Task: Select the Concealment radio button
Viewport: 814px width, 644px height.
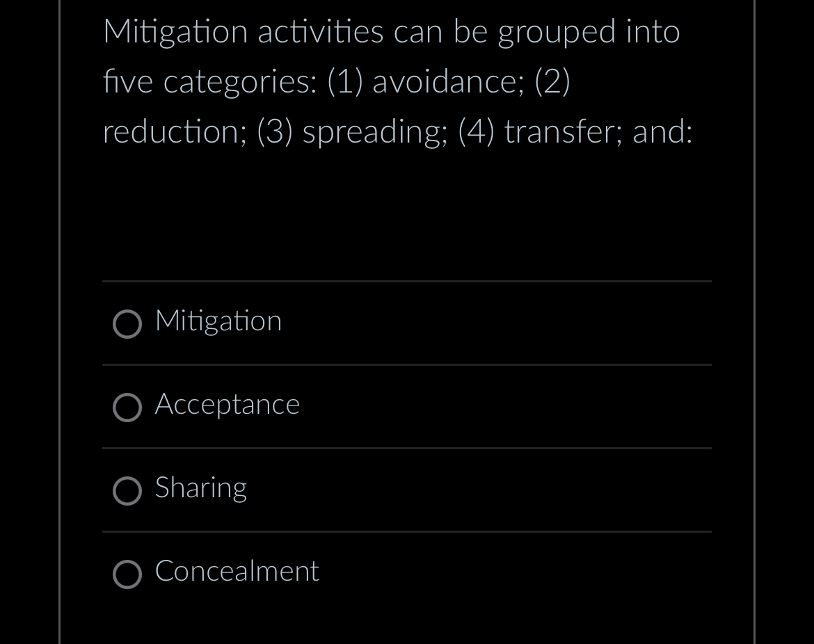Action: tap(127, 574)
